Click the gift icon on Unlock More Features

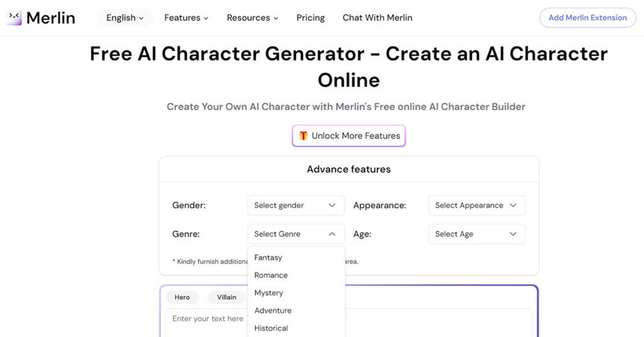[x=303, y=136]
